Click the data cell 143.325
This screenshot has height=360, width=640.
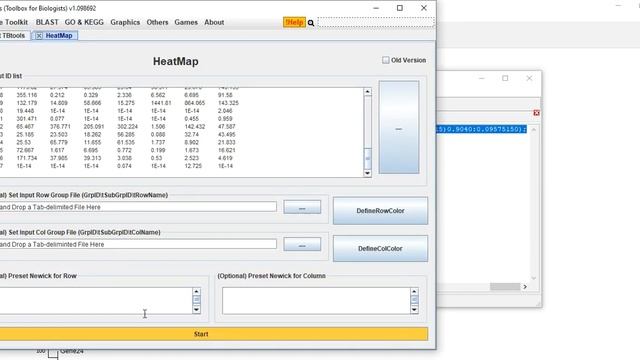click(x=228, y=103)
